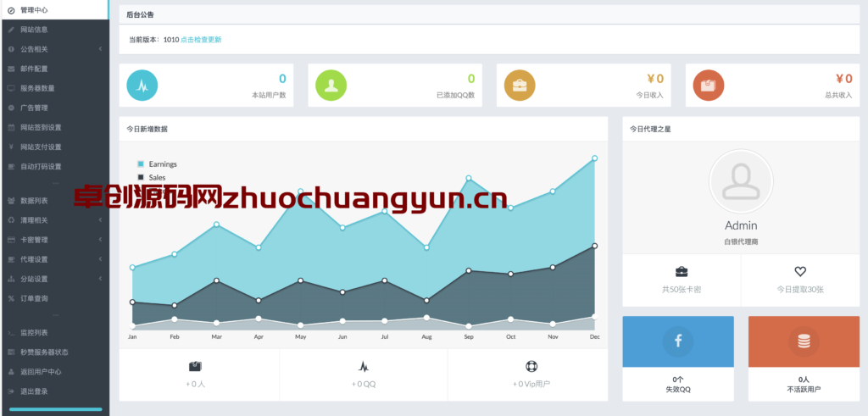The height and width of the screenshot is (416, 868).
Task: Expand the 分站设置 submenu arrow
Action: [x=100, y=279]
